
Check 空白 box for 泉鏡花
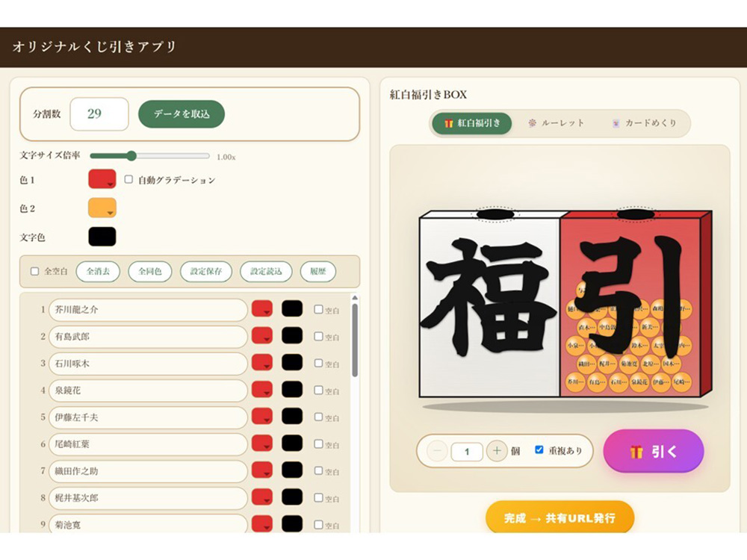click(318, 390)
